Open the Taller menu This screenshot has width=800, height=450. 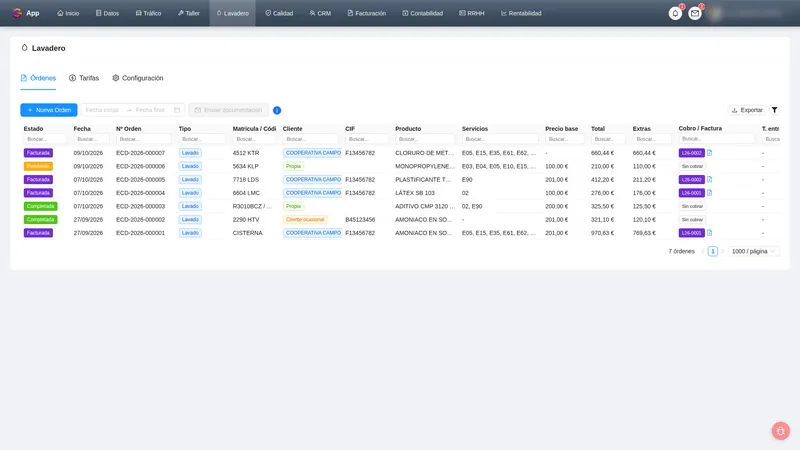click(x=189, y=13)
